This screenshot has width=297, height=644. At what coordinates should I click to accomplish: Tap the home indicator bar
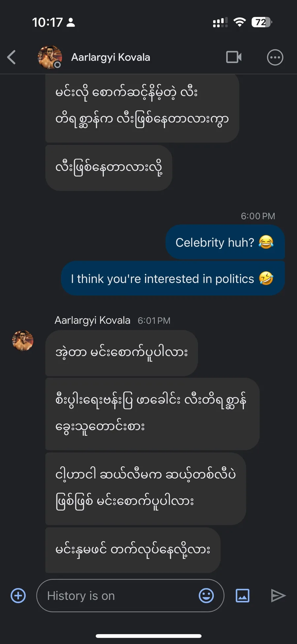coord(148,636)
